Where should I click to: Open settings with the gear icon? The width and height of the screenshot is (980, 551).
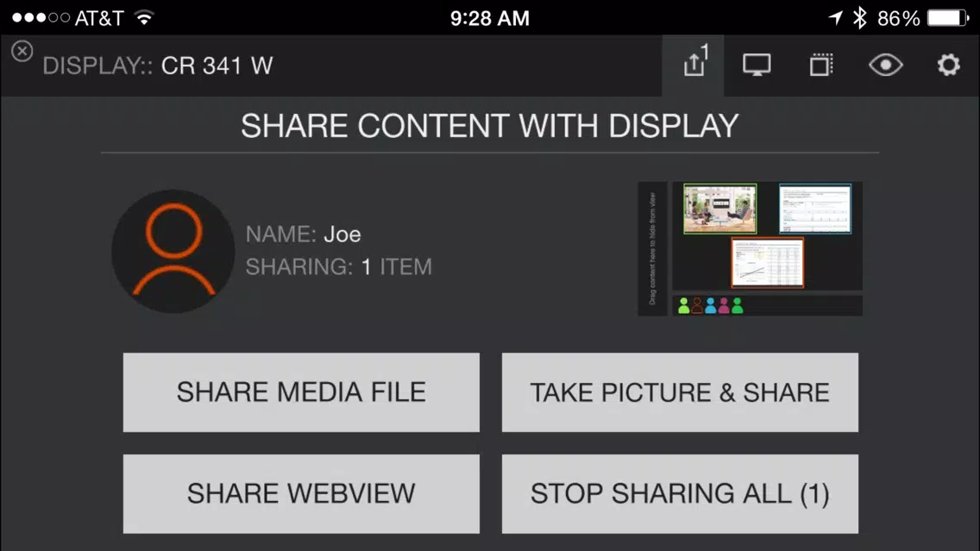pyautogui.click(x=948, y=65)
